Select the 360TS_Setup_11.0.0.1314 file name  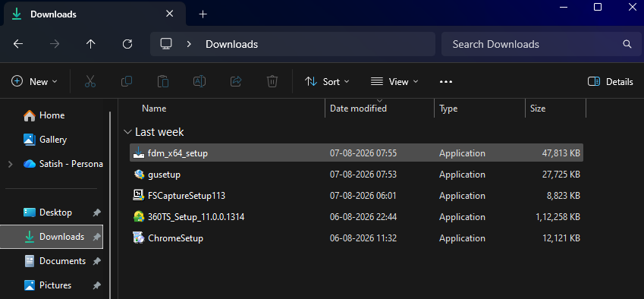tap(196, 217)
